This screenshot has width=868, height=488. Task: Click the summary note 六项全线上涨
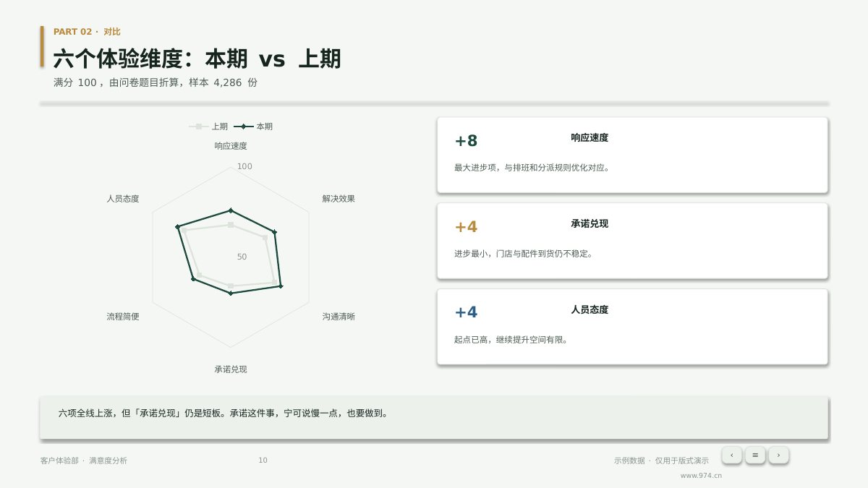(224, 414)
